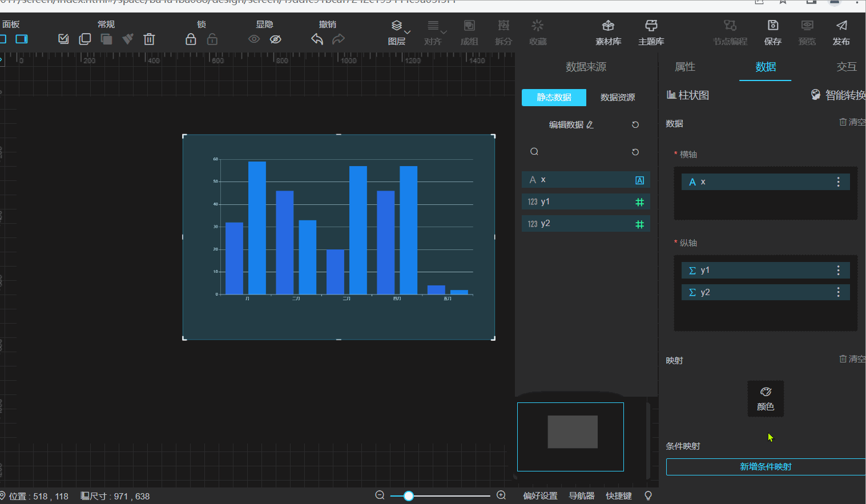Click the y2 item in 纵轴
Screen dimensions: 866x504
[x=766, y=292]
